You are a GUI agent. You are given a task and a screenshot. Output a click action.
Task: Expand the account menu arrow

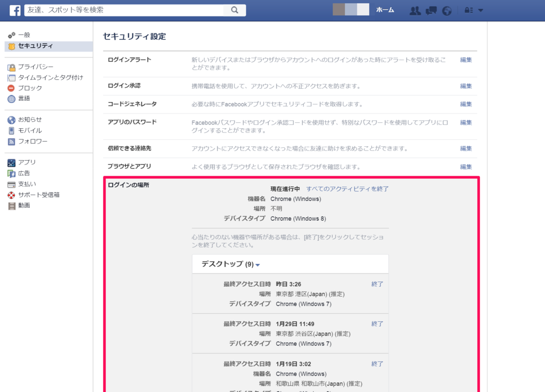[x=481, y=11]
